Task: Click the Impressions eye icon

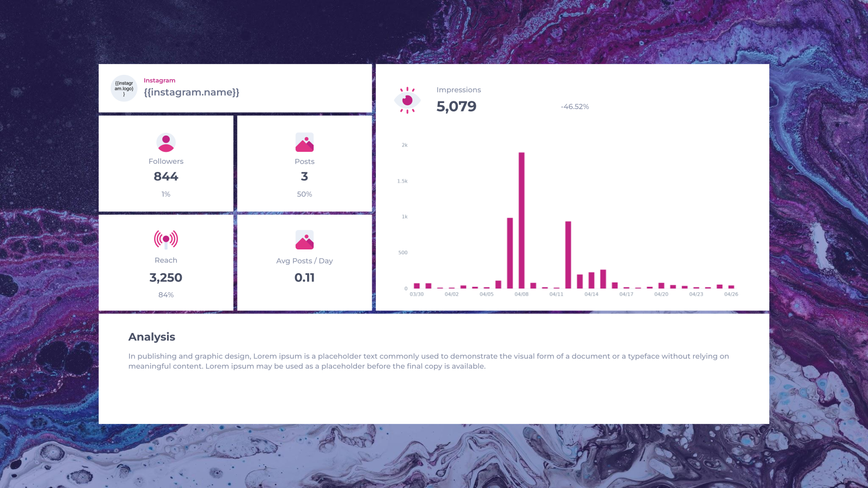Action: [x=407, y=100]
